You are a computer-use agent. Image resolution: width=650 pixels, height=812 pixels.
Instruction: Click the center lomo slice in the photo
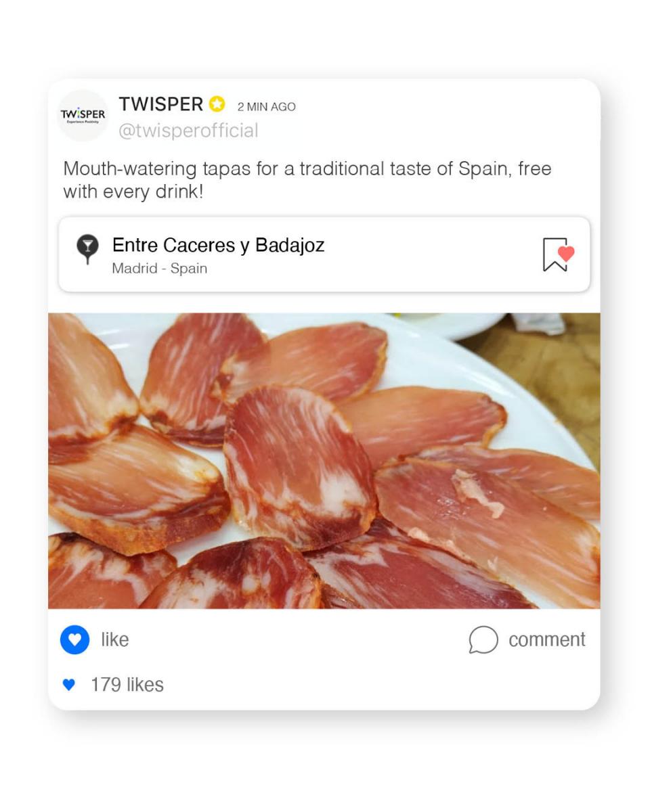(x=299, y=466)
